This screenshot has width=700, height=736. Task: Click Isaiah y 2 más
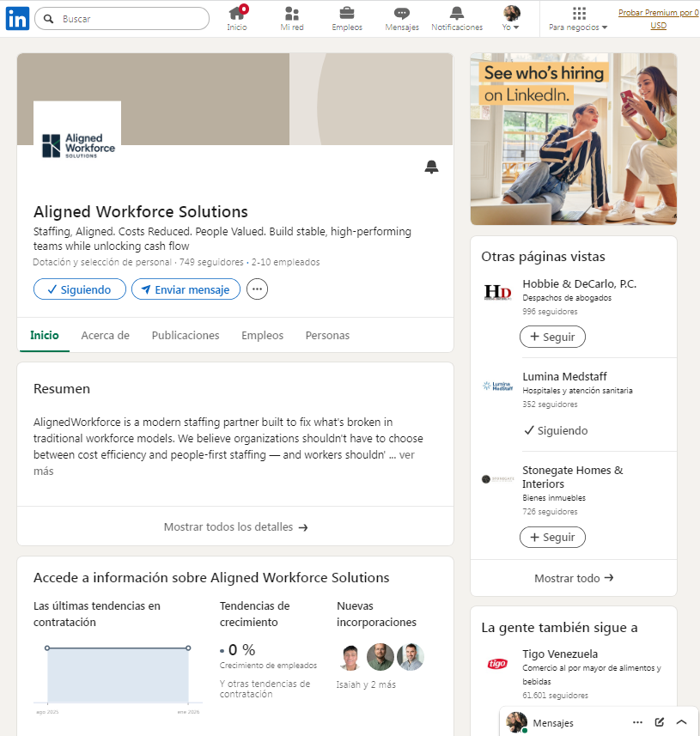pos(366,684)
